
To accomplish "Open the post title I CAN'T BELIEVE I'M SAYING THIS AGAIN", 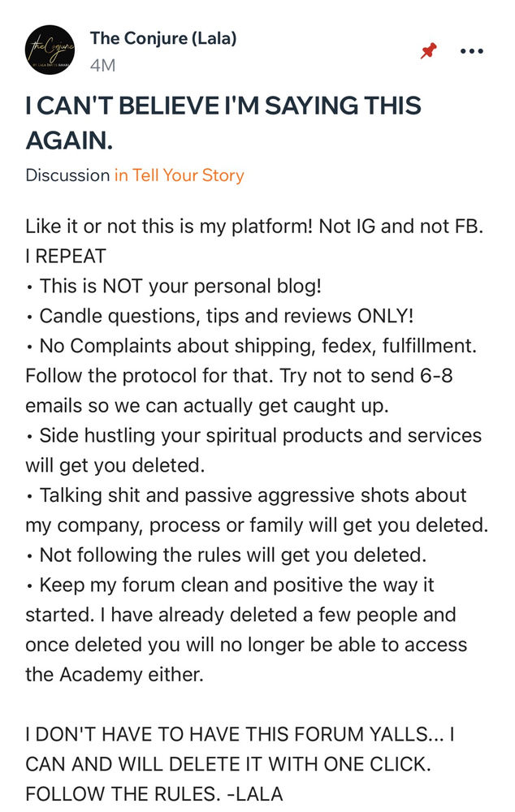I will click(x=223, y=123).
